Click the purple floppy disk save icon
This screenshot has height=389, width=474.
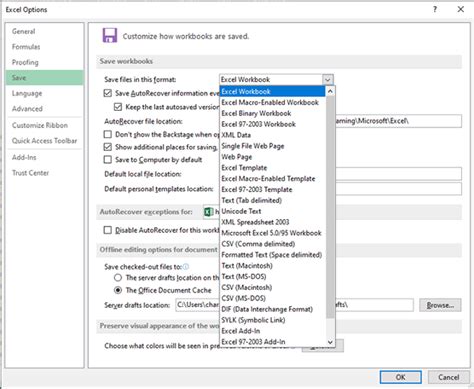point(110,35)
